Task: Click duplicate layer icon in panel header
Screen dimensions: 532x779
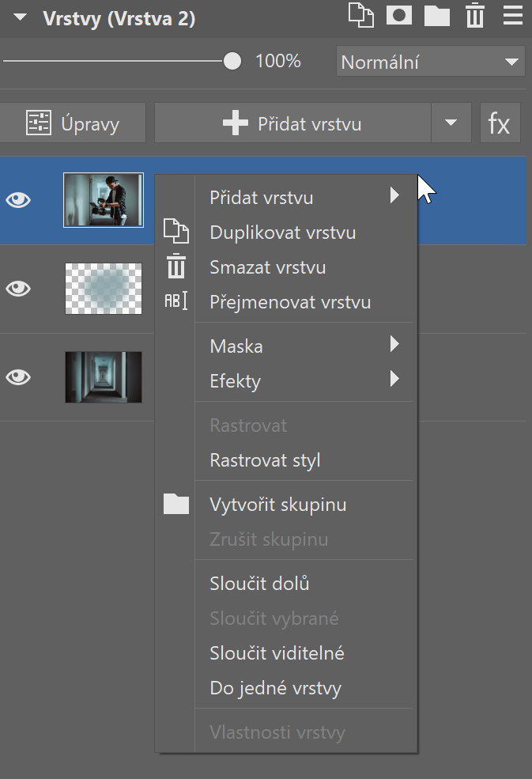Action: pos(361,16)
